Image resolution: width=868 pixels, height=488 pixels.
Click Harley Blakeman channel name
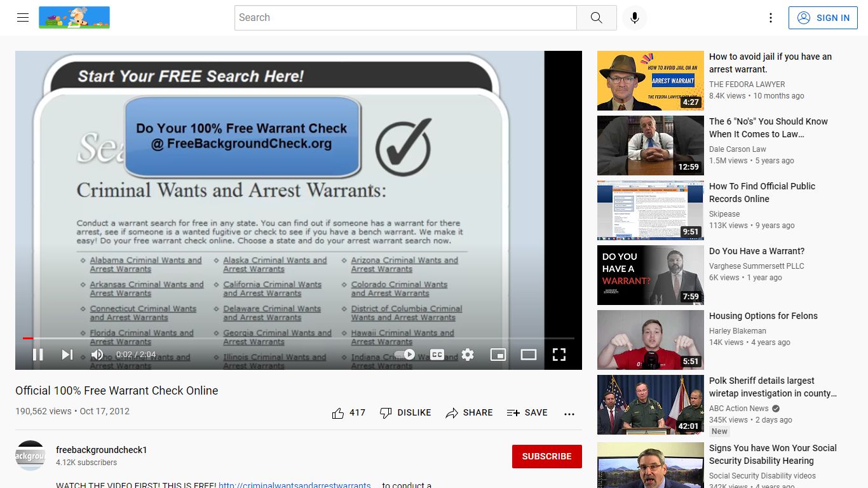click(x=738, y=331)
